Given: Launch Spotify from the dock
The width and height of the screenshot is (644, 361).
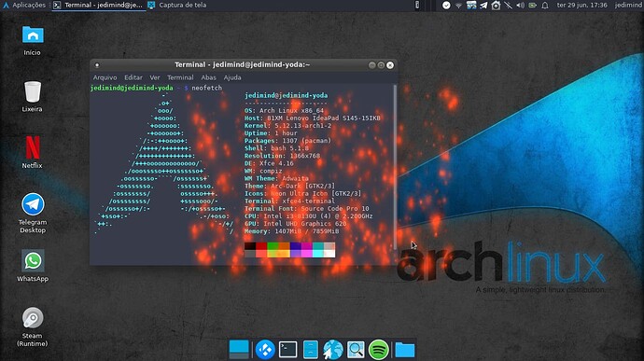Looking at the screenshot, I should (378, 350).
